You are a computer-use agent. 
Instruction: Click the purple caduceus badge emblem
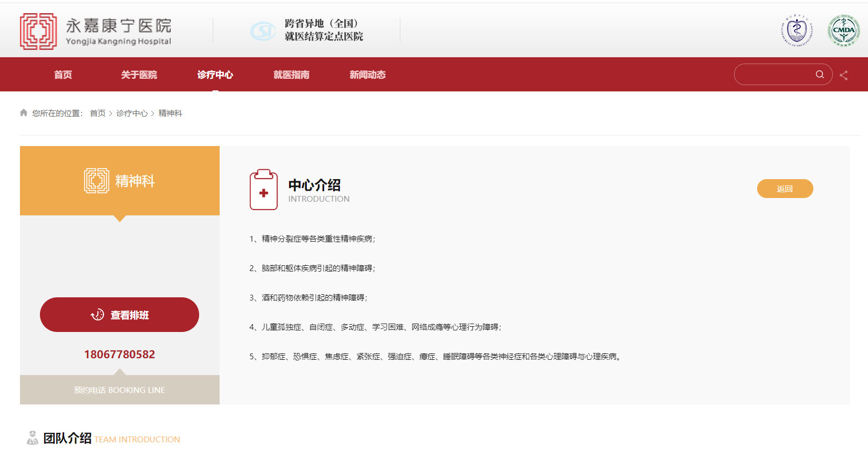pyautogui.click(x=797, y=30)
